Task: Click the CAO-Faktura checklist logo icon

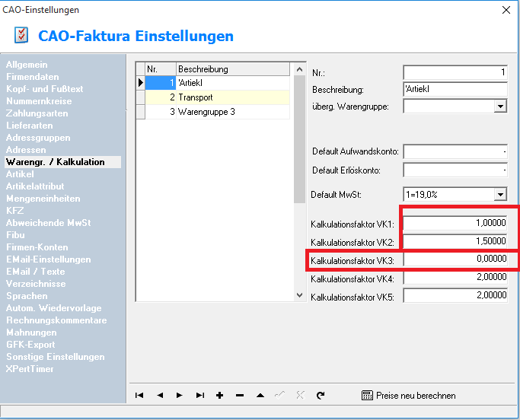Action: point(21,35)
